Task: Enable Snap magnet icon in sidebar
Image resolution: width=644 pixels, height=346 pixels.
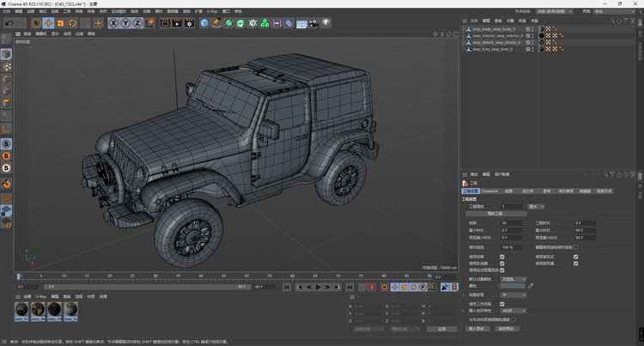Action: (6, 184)
